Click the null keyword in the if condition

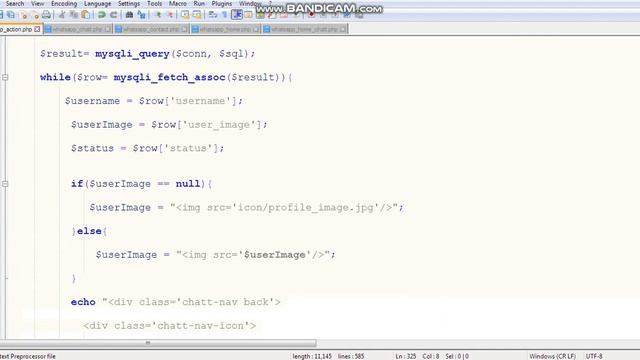click(188, 184)
